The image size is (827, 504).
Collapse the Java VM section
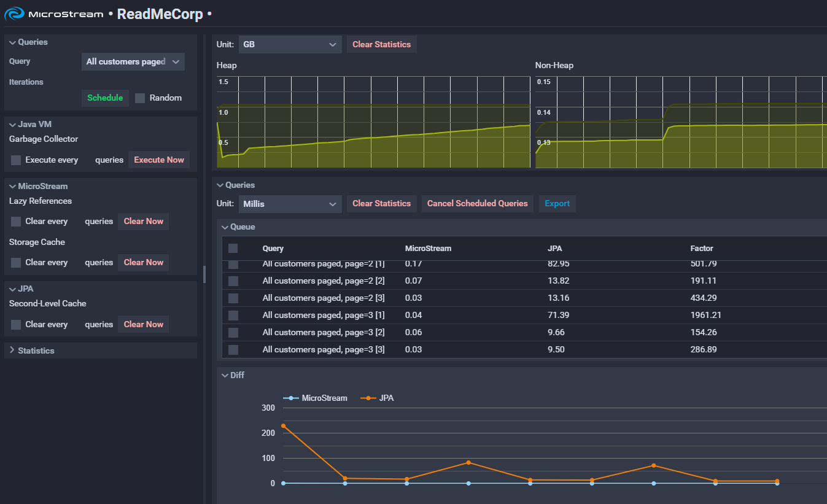pyautogui.click(x=30, y=124)
